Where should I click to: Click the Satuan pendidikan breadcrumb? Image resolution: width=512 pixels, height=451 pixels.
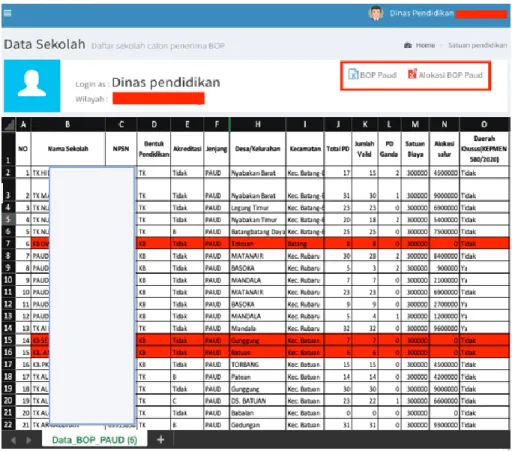click(x=477, y=45)
